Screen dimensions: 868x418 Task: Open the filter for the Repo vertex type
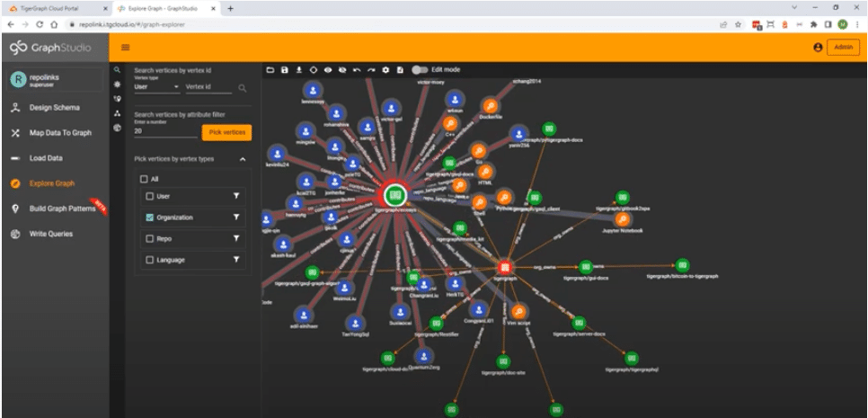pos(236,238)
